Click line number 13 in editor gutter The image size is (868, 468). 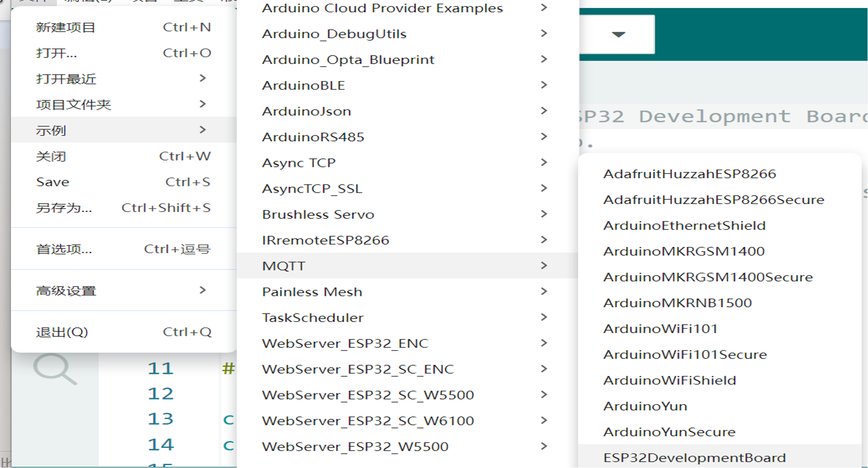[160, 419]
